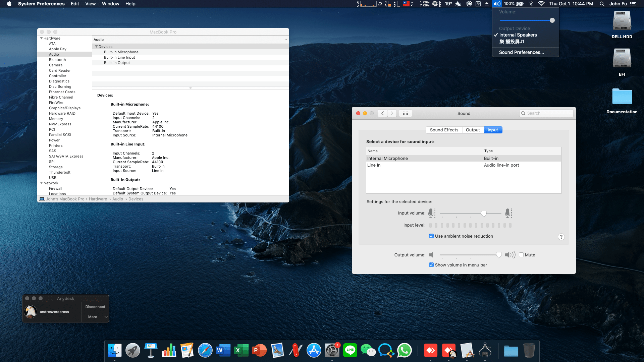Collapse the Devices disclosure in the Audio panel
The width and height of the screenshot is (644, 362).
tap(97, 46)
